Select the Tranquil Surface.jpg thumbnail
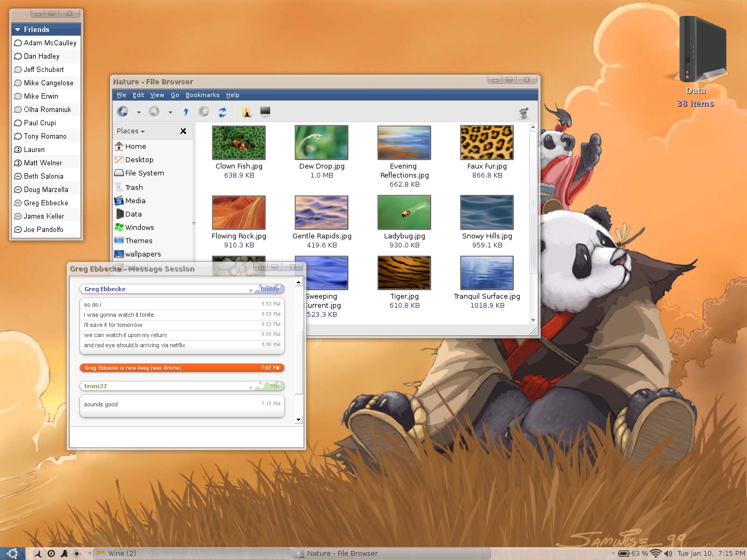This screenshot has height=560, width=747. [487, 273]
